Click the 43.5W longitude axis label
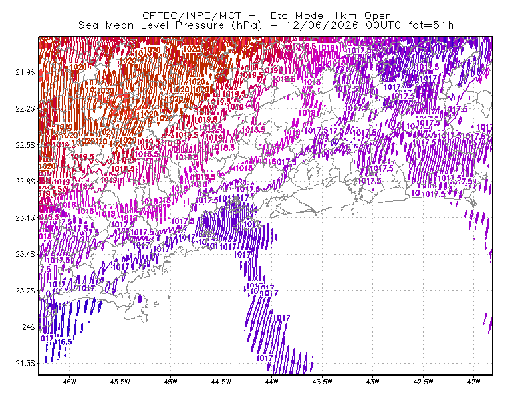 coord(322,382)
